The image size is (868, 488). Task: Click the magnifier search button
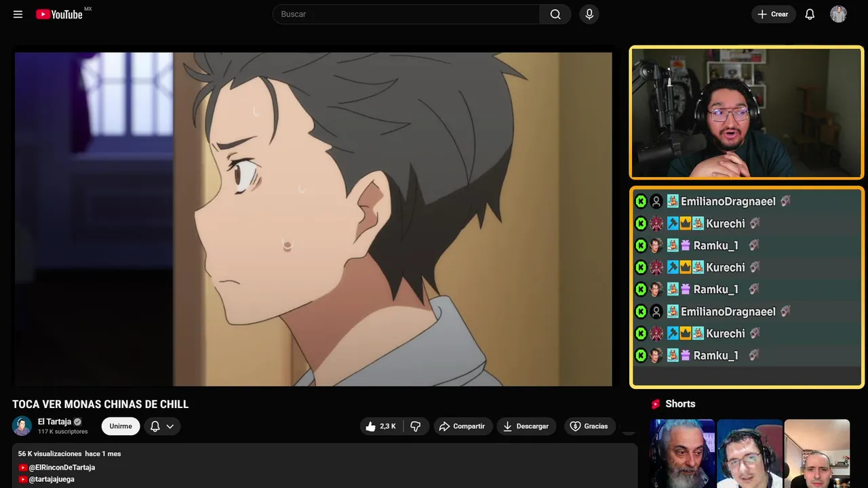(x=555, y=14)
